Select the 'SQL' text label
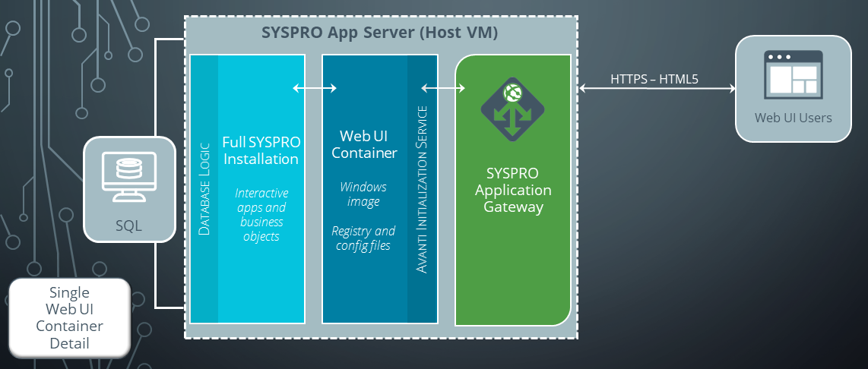Viewport: 868px width, 369px height. click(x=128, y=225)
